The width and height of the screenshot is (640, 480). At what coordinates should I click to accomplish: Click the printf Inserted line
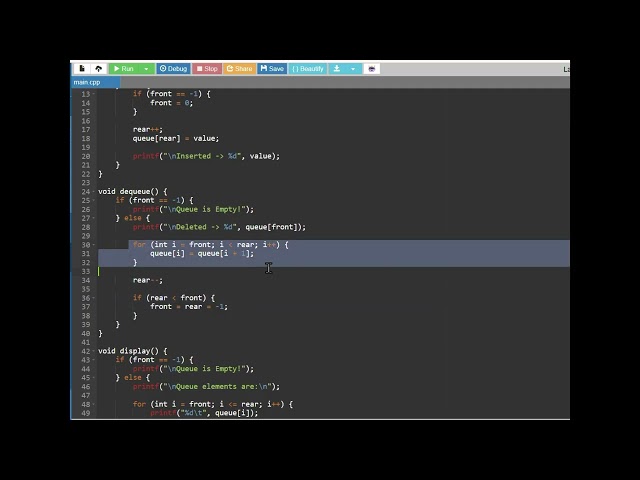206,156
